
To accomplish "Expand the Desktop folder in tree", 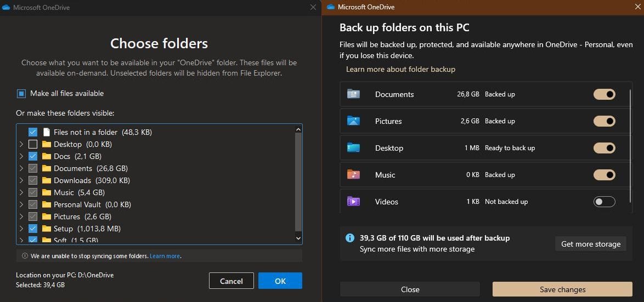I will coord(21,145).
